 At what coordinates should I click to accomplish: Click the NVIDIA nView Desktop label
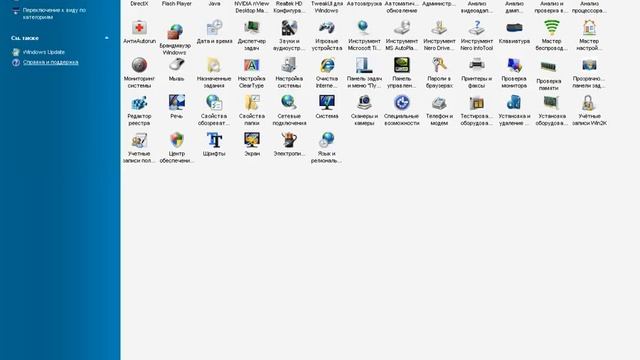click(x=251, y=7)
